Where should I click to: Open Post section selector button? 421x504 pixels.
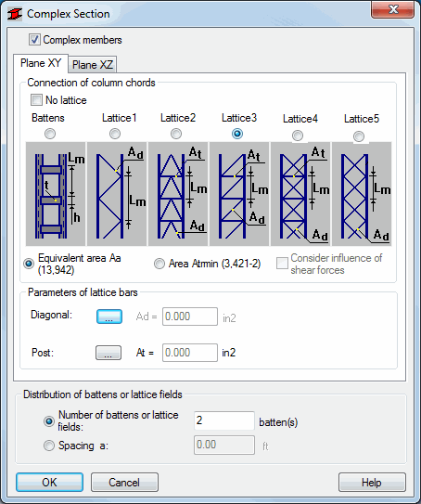(108, 353)
